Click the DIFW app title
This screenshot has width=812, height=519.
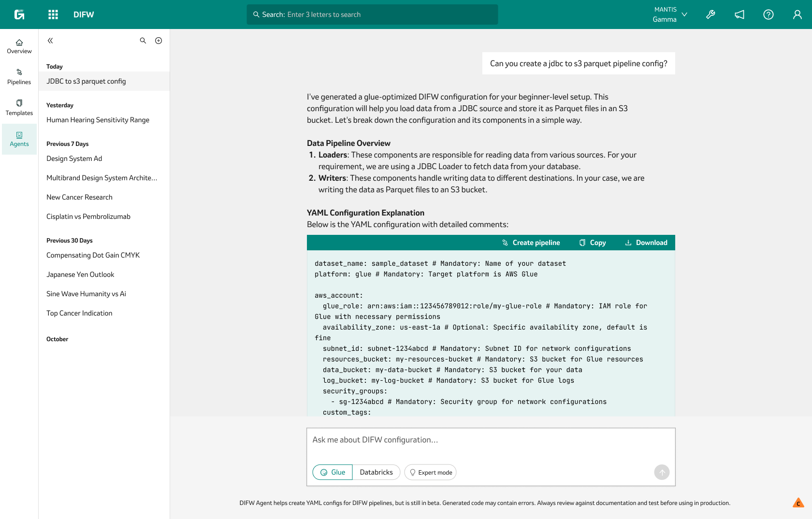click(x=84, y=14)
